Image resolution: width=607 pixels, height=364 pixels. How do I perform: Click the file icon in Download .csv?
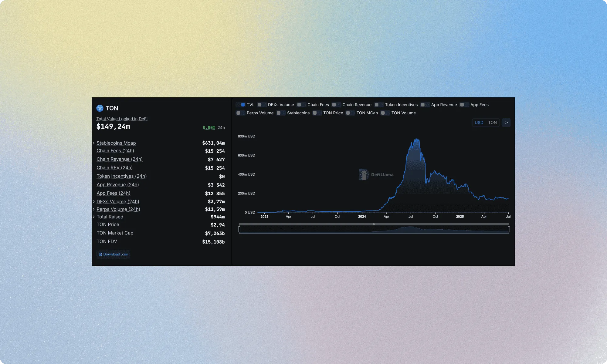tap(100, 254)
